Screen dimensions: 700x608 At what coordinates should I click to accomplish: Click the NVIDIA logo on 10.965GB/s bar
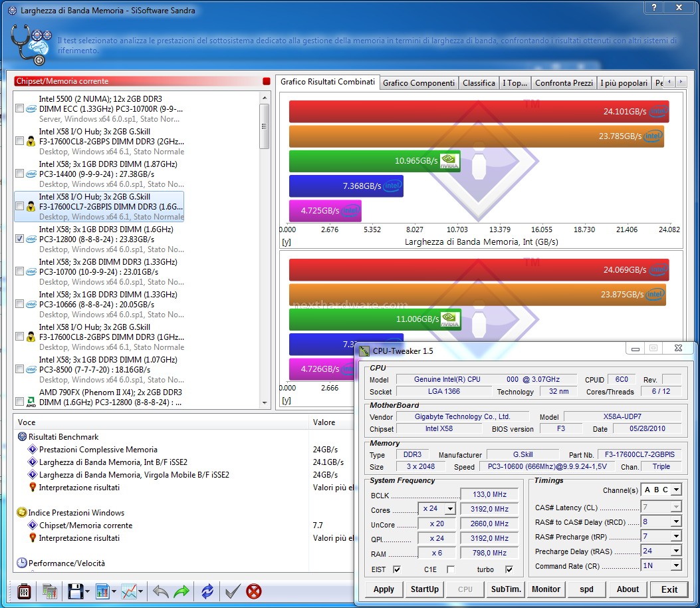point(449,161)
